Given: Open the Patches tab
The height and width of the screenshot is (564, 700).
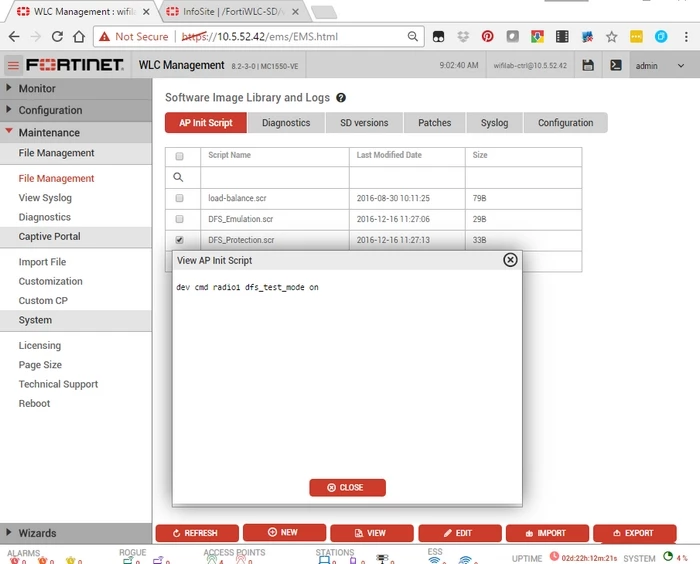Looking at the screenshot, I should tap(434, 122).
